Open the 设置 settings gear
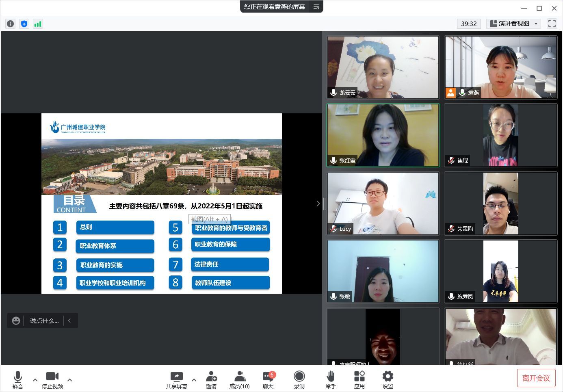Screen dimensions: 563x392 [x=388, y=380]
